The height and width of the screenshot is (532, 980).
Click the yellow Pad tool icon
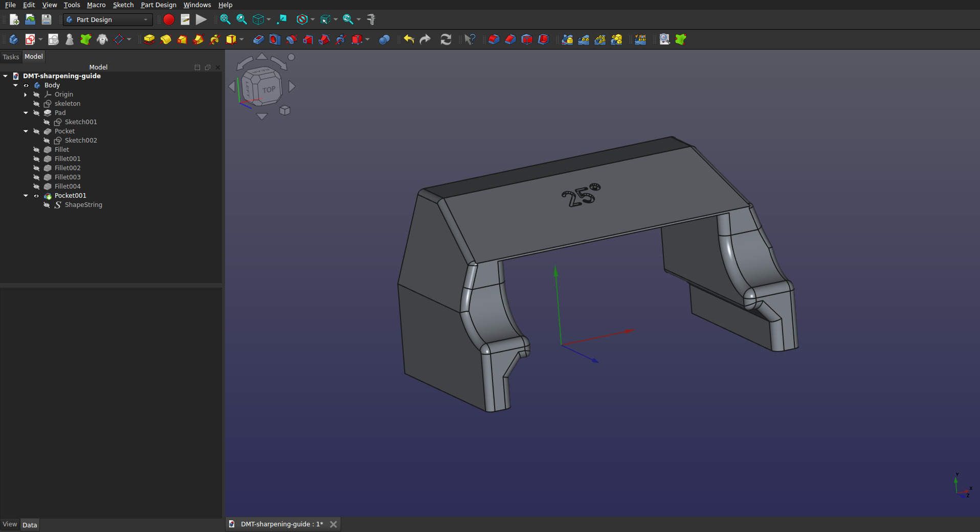point(149,39)
